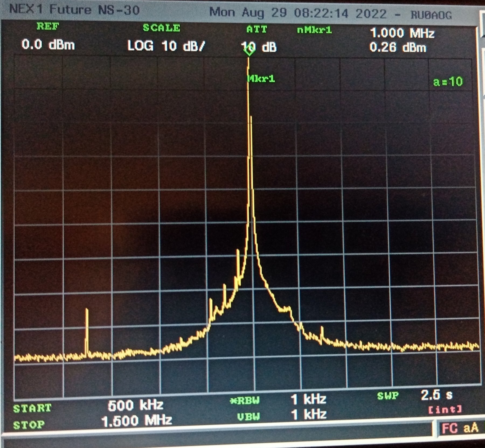
Task: Select the 0.26 dBm marker amplitude readout
Action: pos(398,48)
